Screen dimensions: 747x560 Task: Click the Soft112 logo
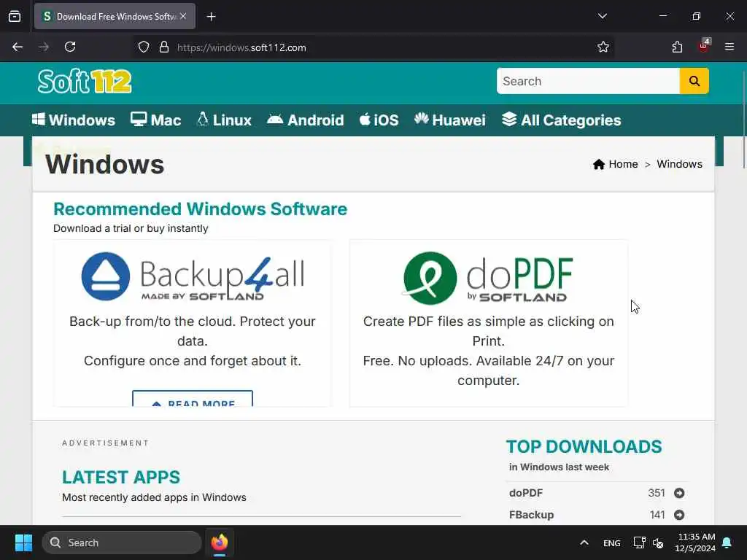tap(85, 82)
